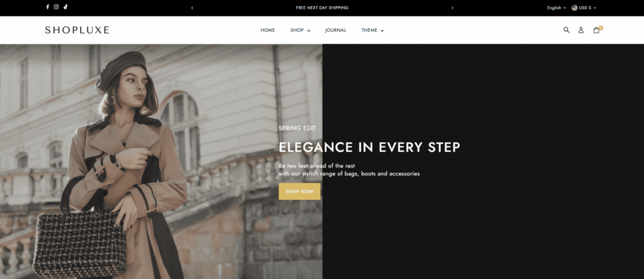Open the account profile icon

pyautogui.click(x=581, y=30)
